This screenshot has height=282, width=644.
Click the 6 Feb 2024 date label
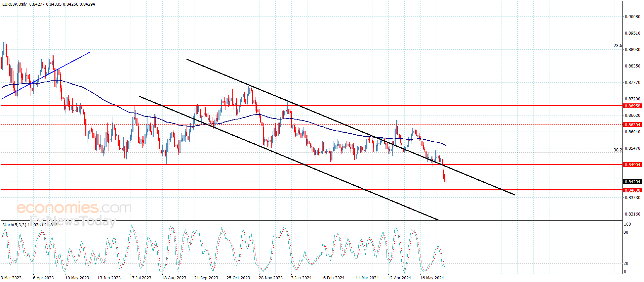[334, 278]
